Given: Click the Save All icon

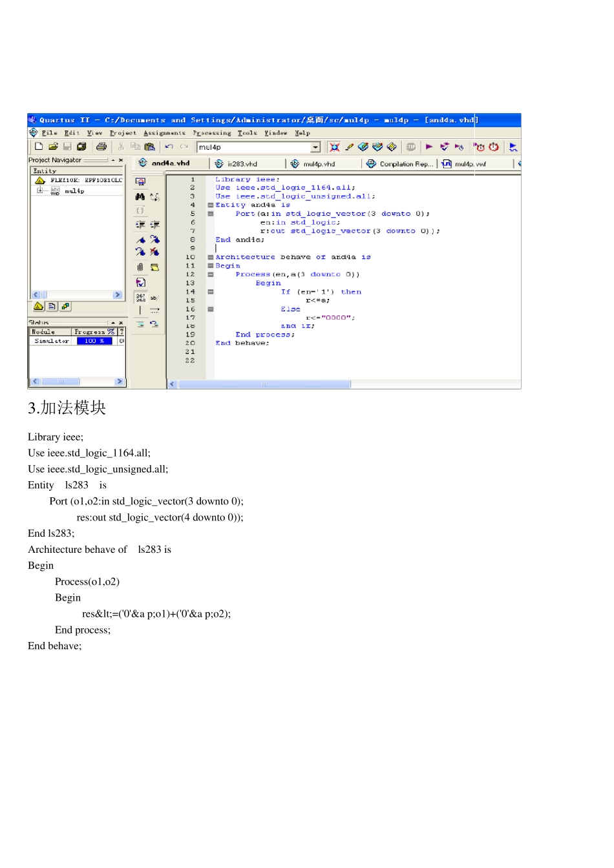Looking at the screenshot, I should click(81, 147).
